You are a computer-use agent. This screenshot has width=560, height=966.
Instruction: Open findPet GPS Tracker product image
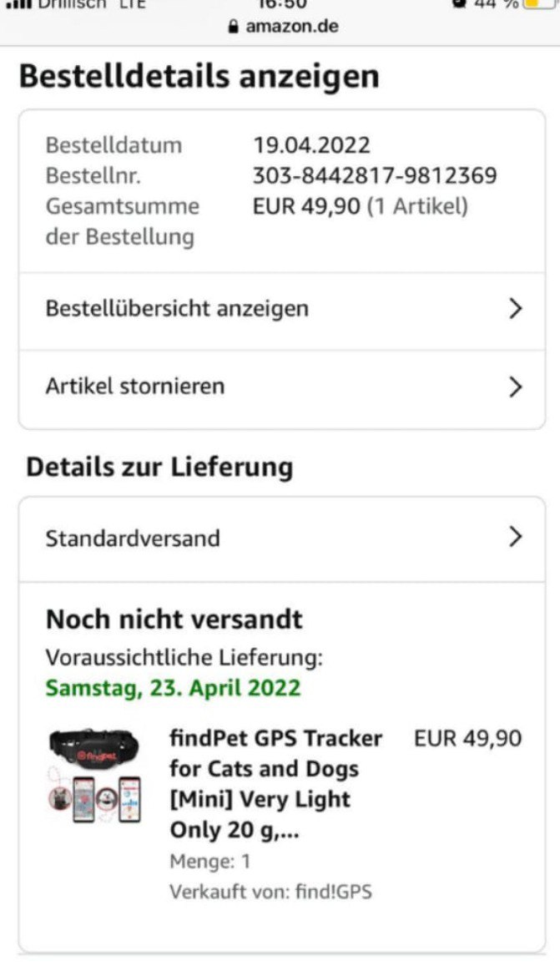pos(94,776)
